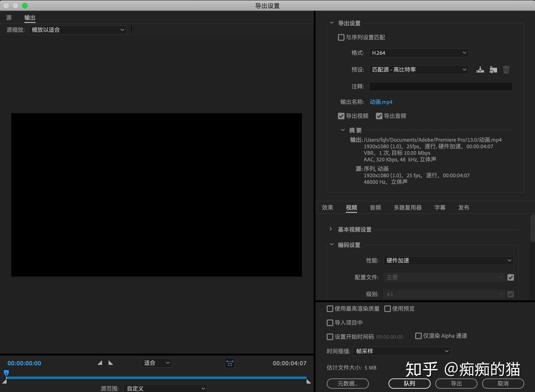Image resolution: width=535 pixels, height=392 pixels.
Task: Uncheck 导出视频 checkbox
Action: pyautogui.click(x=341, y=116)
